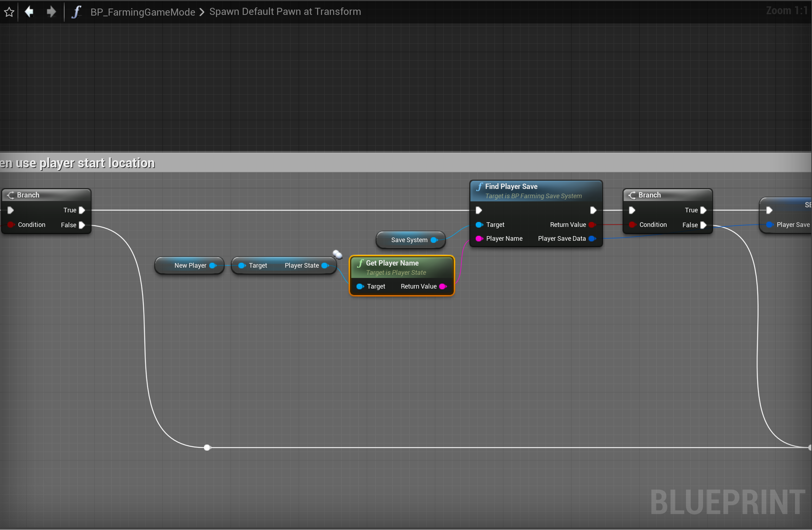
Task: Click the function icon on the Get Player Name node
Action: [x=360, y=263]
